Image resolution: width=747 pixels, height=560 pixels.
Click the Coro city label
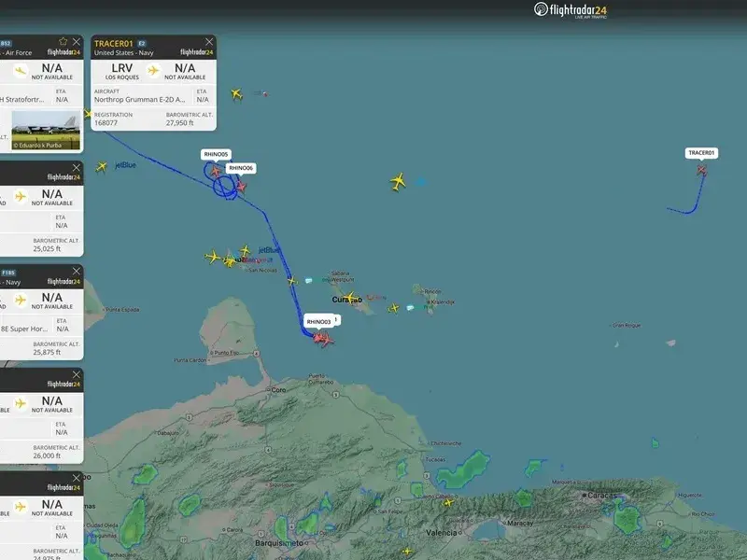coord(278,390)
